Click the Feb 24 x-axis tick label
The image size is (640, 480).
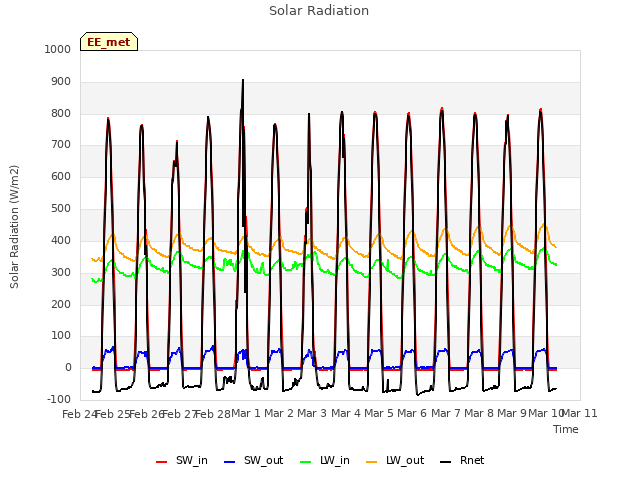[80, 414]
